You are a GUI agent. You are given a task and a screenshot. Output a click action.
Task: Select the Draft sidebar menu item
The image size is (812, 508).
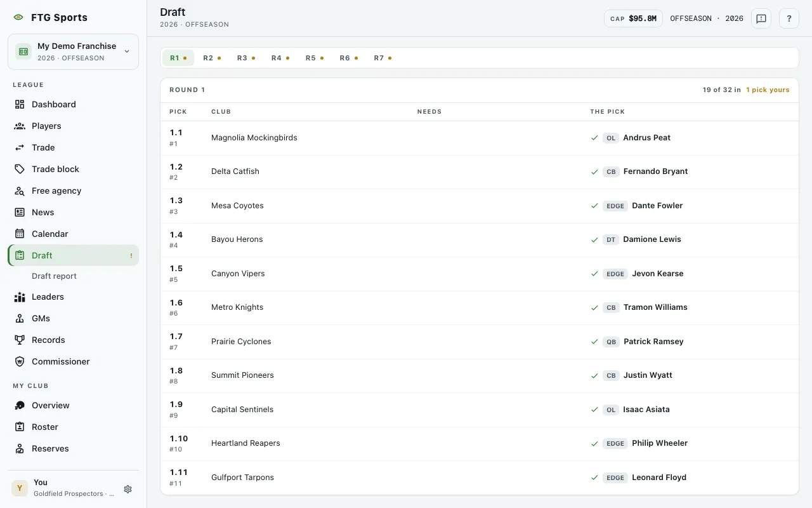(73, 255)
